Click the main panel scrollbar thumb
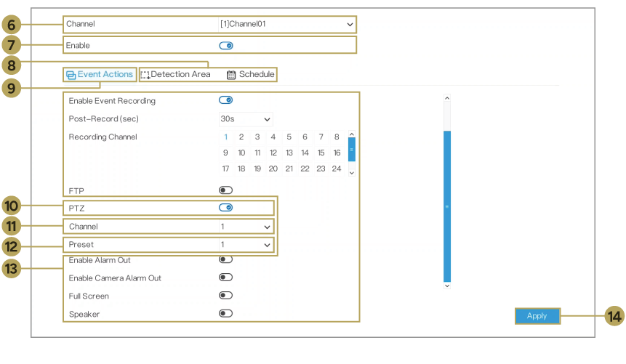Viewport: 626px width, 364px height. pyautogui.click(x=447, y=206)
